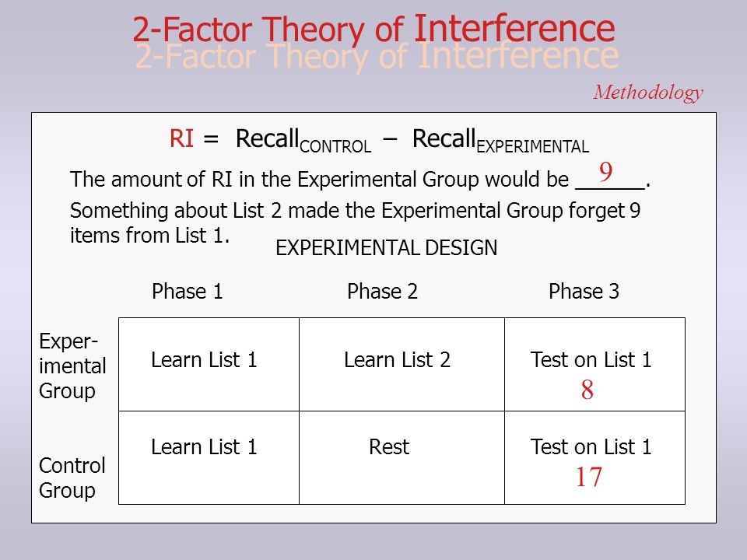Click the control group's 'Learn List 1' cell
This screenshot has width=747, height=560.
[209, 457]
